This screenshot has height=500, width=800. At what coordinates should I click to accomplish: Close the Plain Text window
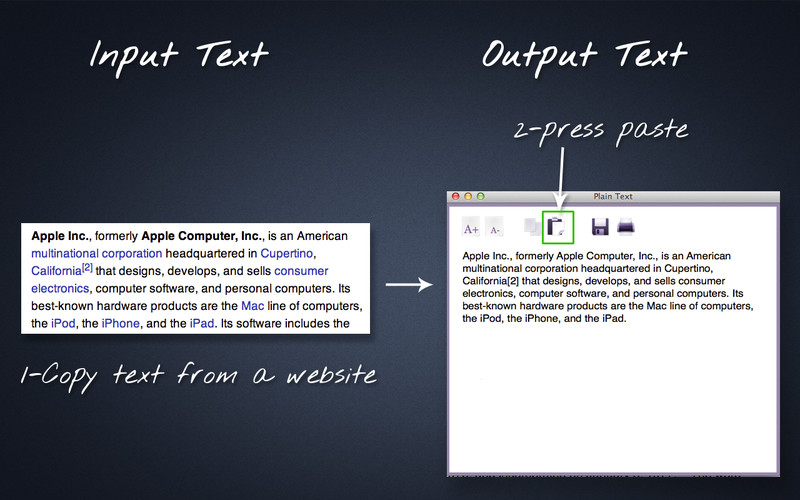pos(456,196)
